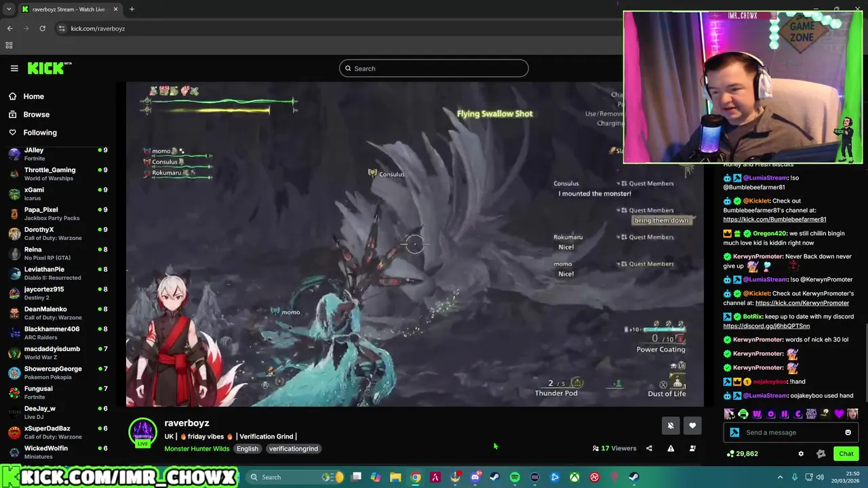Open LeviathanPie channel
This screenshot has width=868, height=488.
58,273
